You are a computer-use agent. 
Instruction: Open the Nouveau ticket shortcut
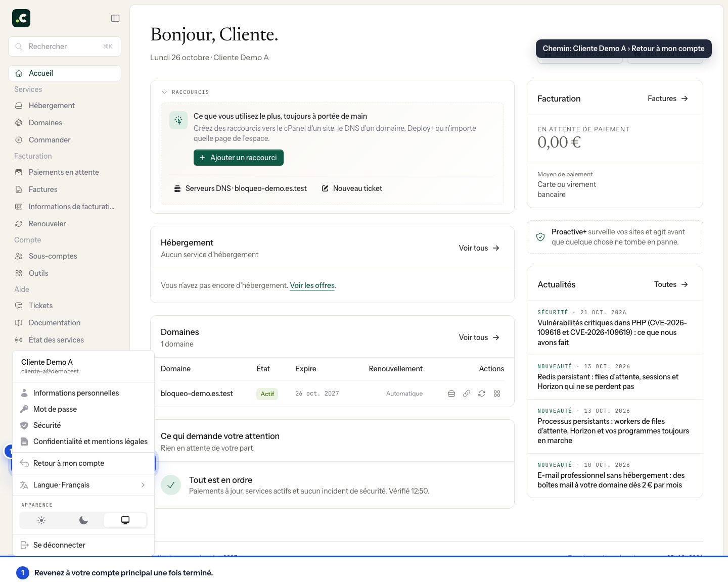click(x=352, y=188)
